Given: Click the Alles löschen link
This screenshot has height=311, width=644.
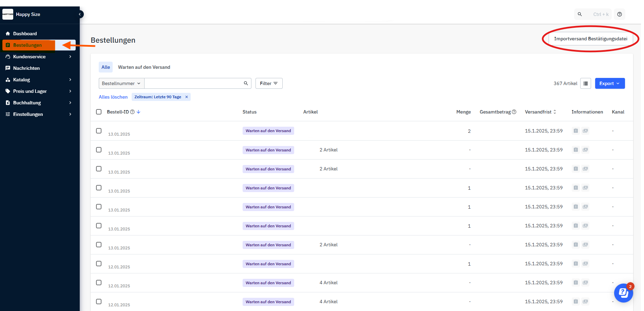Looking at the screenshot, I should click(x=113, y=97).
